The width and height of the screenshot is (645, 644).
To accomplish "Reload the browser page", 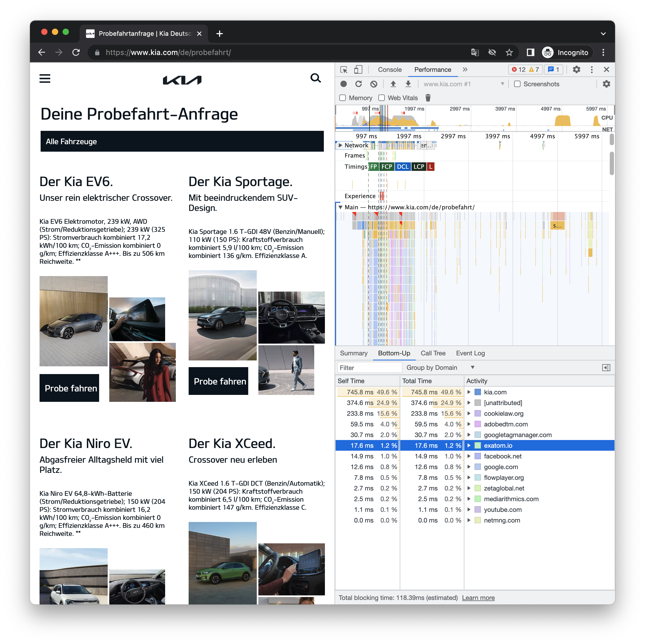I will point(76,52).
